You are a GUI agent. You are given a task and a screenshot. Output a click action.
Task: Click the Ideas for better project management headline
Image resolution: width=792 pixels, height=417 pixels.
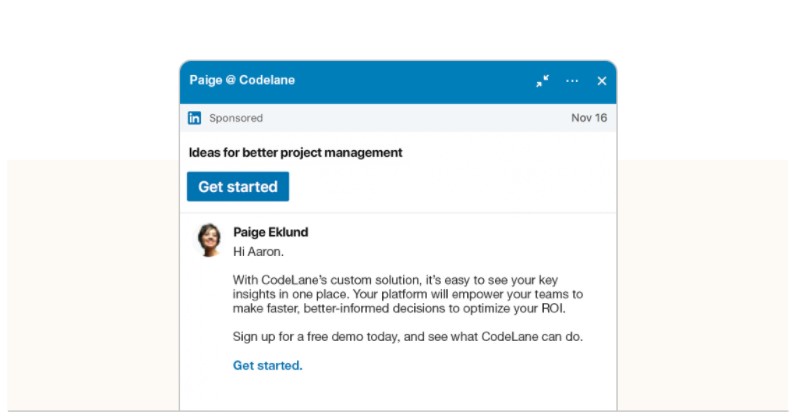point(295,153)
